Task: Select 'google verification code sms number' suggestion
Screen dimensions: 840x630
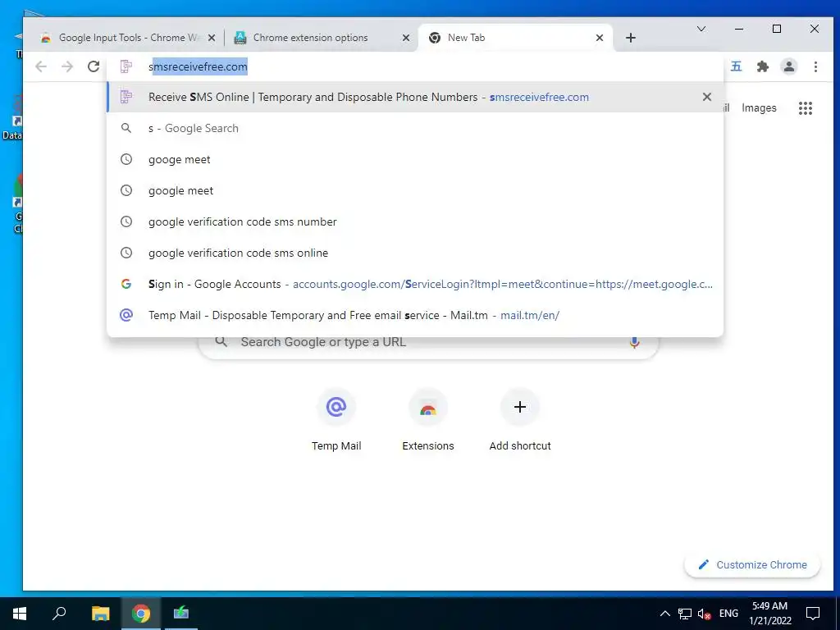Action: pyautogui.click(x=415, y=221)
